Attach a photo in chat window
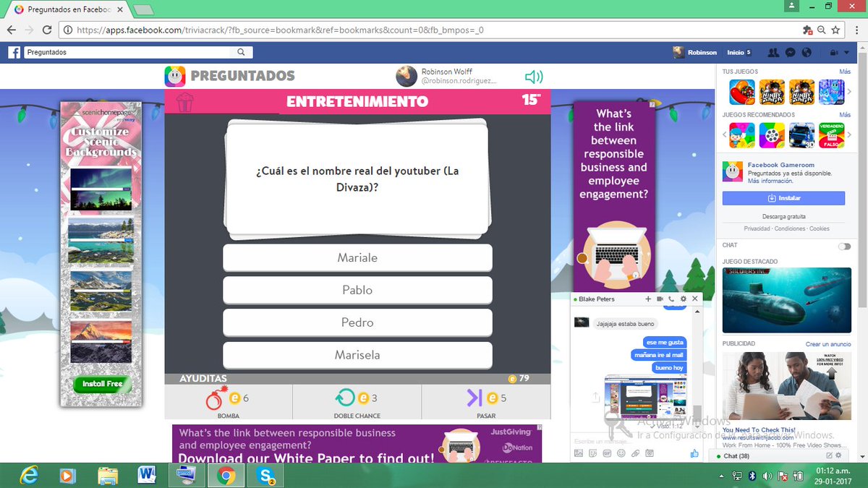The image size is (868, 488). [579, 453]
